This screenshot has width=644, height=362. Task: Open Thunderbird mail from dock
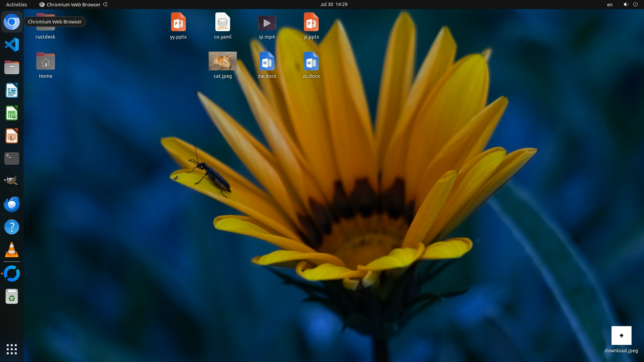12,204
